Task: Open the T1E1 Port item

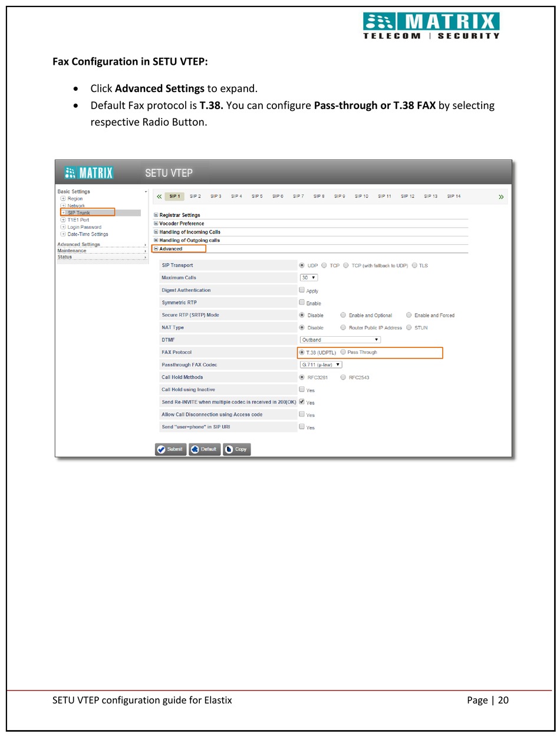Action: coord(78,220)
